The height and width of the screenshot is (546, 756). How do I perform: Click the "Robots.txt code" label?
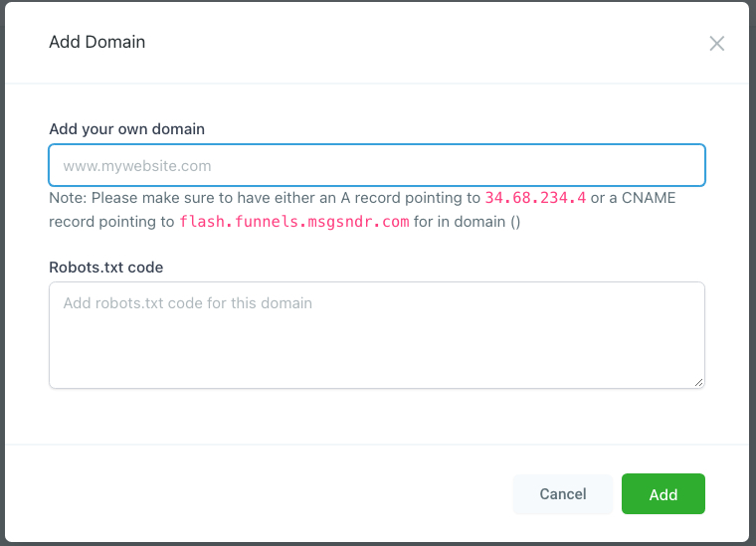[x=106, y=267]
